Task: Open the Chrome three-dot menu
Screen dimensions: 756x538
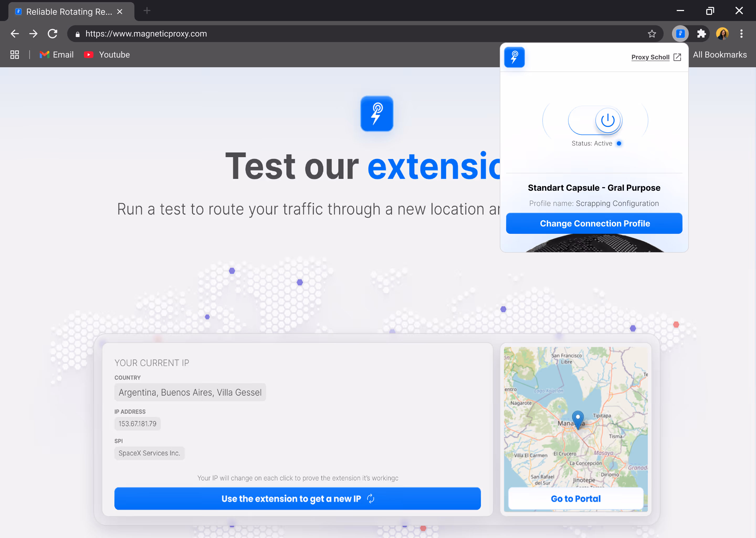Action: 742,33
